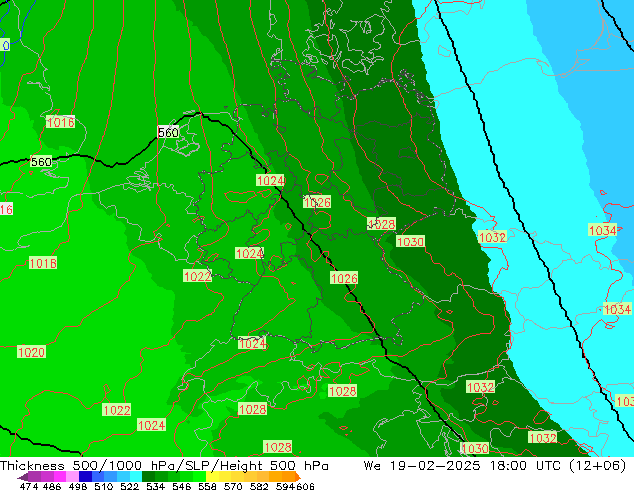
Task: Click the cyan swatch in the thickness legend
Action: click(136, 477)
